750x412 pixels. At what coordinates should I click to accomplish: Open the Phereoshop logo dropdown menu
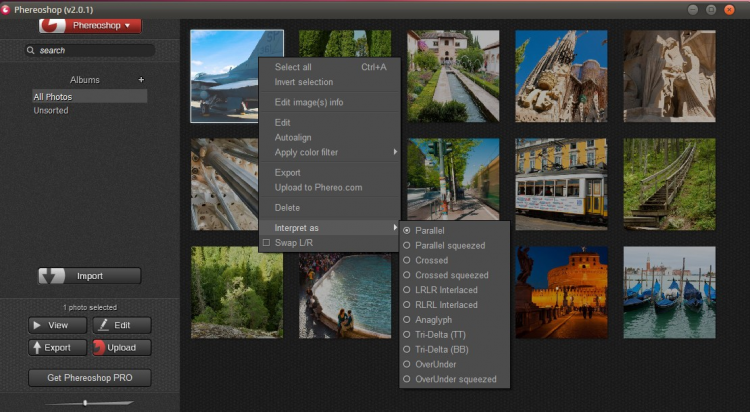90,25
